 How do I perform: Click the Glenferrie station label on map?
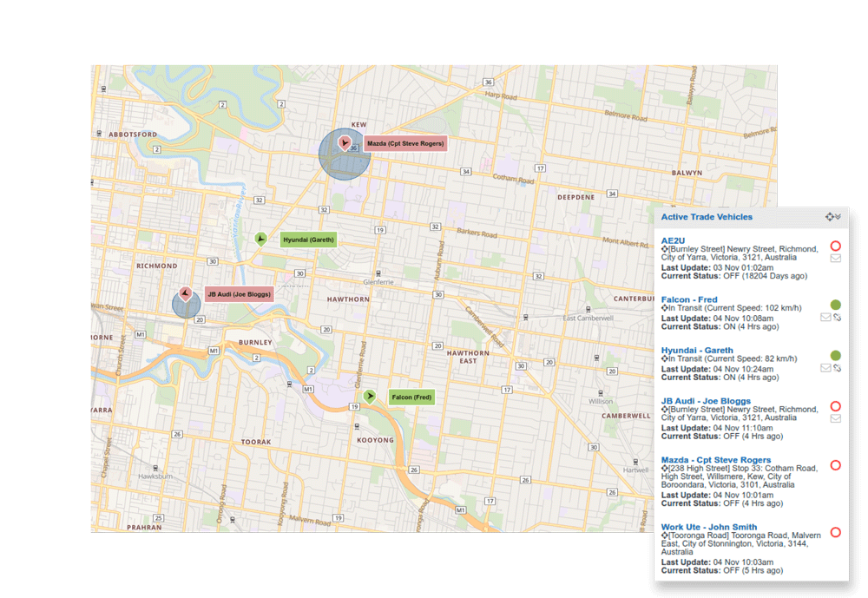click(x=378, y=282)
